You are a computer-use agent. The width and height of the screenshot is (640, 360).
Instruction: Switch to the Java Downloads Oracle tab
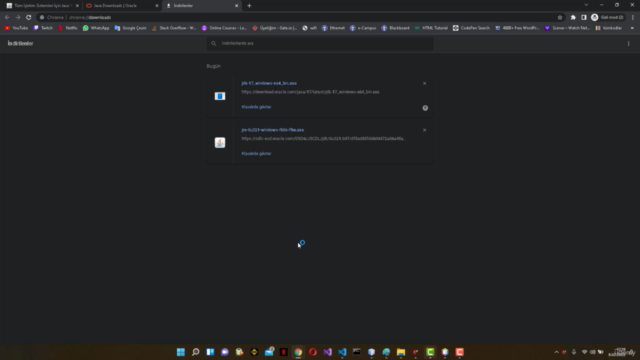122,6
